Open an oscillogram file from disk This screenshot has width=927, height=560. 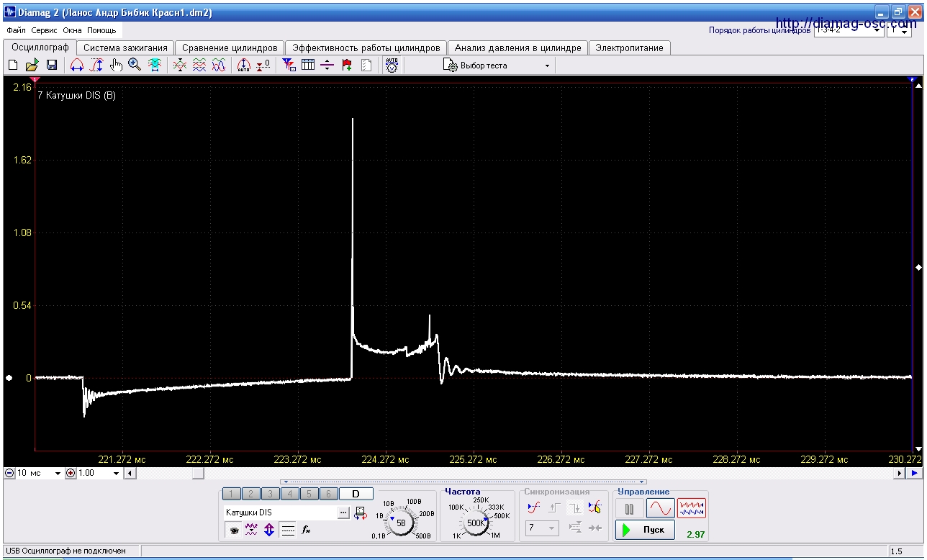tap(32, 66)
